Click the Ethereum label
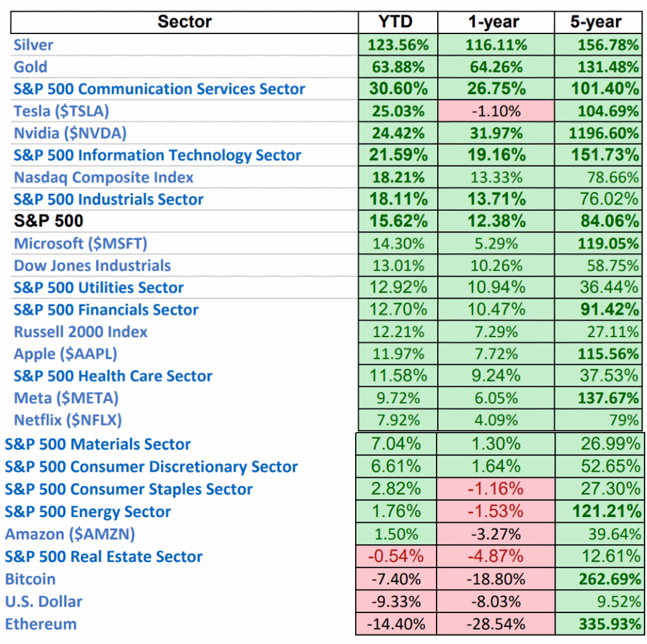 [40, 624]
